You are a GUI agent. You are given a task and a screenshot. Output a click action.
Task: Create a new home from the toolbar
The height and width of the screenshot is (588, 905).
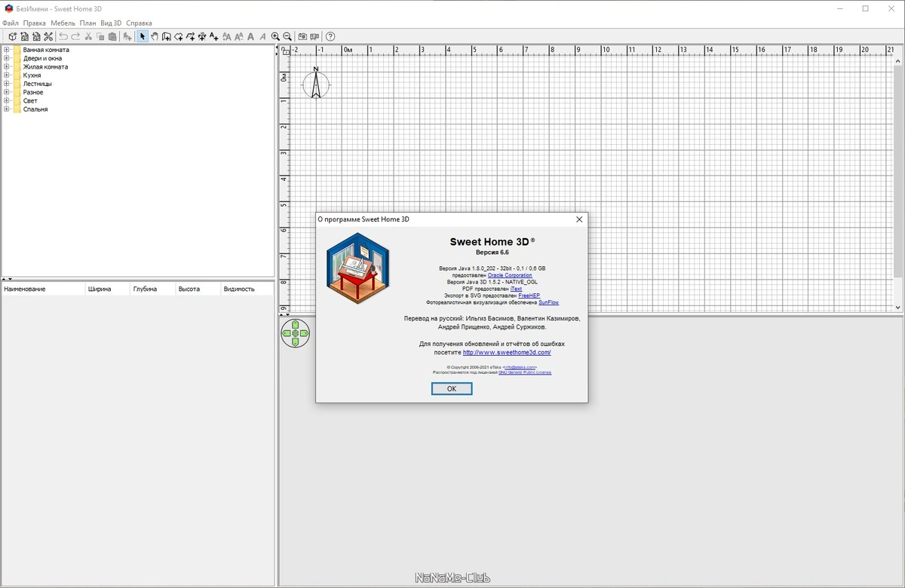(13, 36)
